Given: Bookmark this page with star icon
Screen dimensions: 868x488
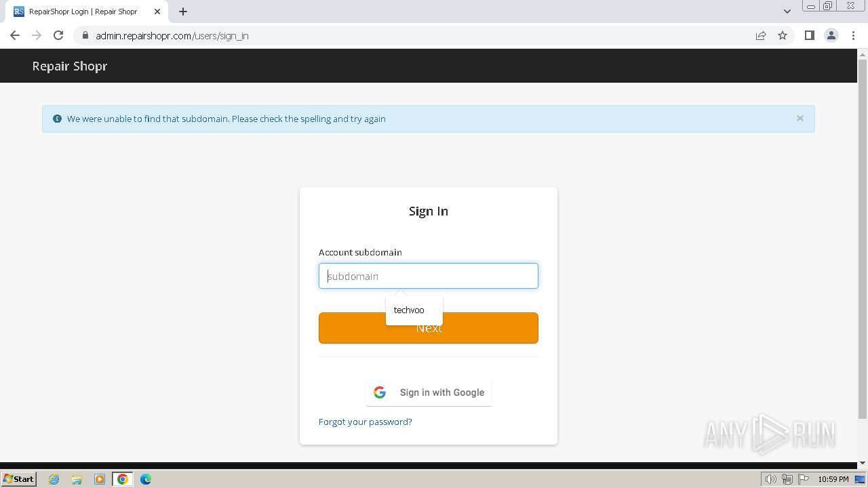Looking at the screenshot, I should (x=783, y=35).
